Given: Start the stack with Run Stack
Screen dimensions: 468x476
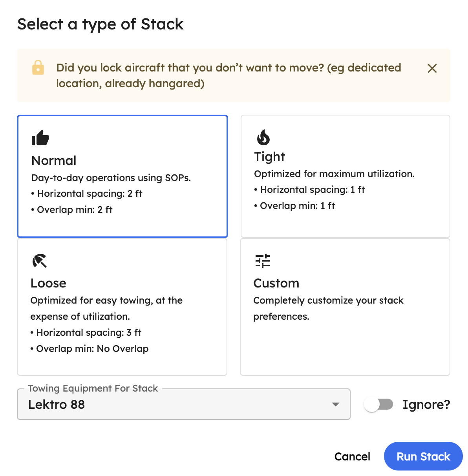Looking at the screenshot, I should point(423,456).
